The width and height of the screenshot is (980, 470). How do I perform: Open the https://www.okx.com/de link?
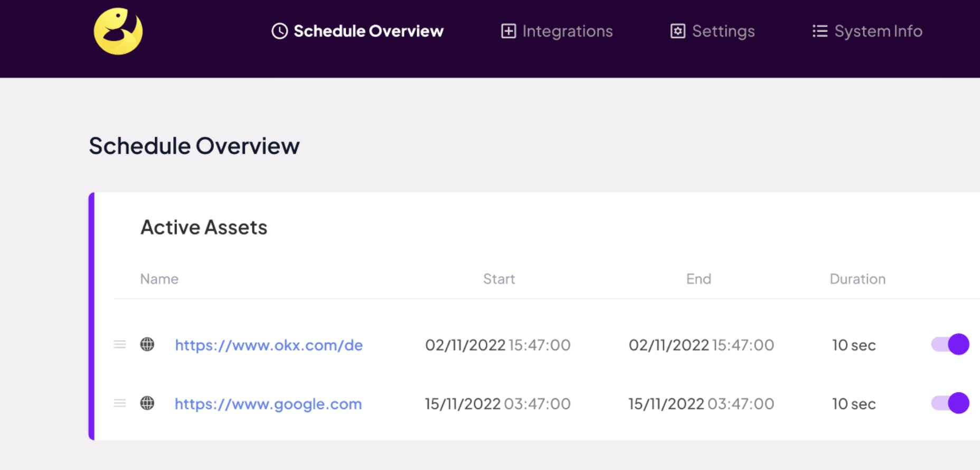pos(269,345)
